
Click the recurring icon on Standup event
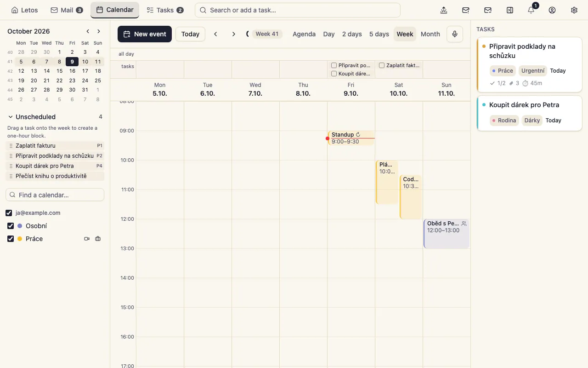coord(358,135)
